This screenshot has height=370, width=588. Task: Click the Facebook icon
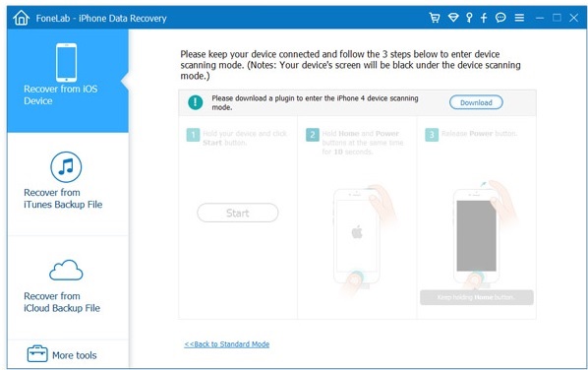point(484,18)
